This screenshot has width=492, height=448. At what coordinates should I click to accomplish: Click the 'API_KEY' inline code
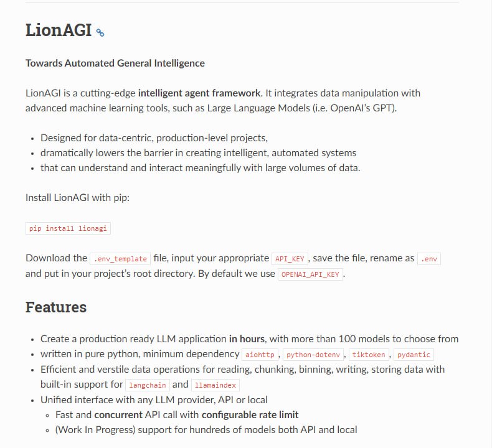[x=290, y=259]
